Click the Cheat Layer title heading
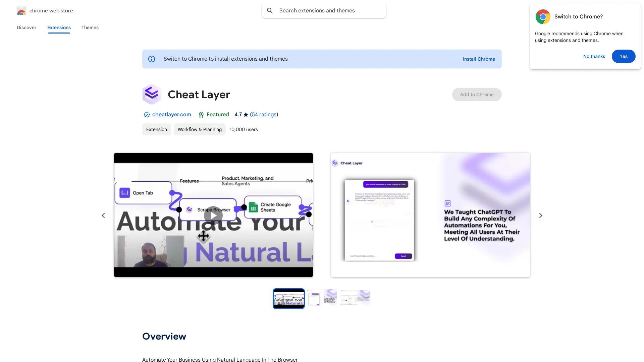Viewport: 644px width, 362px height. pyautogui.click(x=199, y=95)
